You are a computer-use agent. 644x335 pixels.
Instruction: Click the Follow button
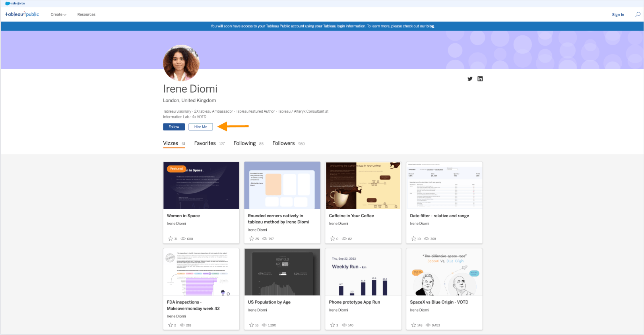pyautogui.click(x=174, y=127)
